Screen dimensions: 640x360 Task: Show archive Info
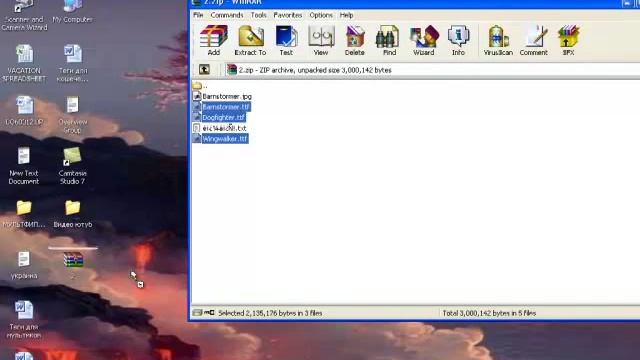coord(458,40)
